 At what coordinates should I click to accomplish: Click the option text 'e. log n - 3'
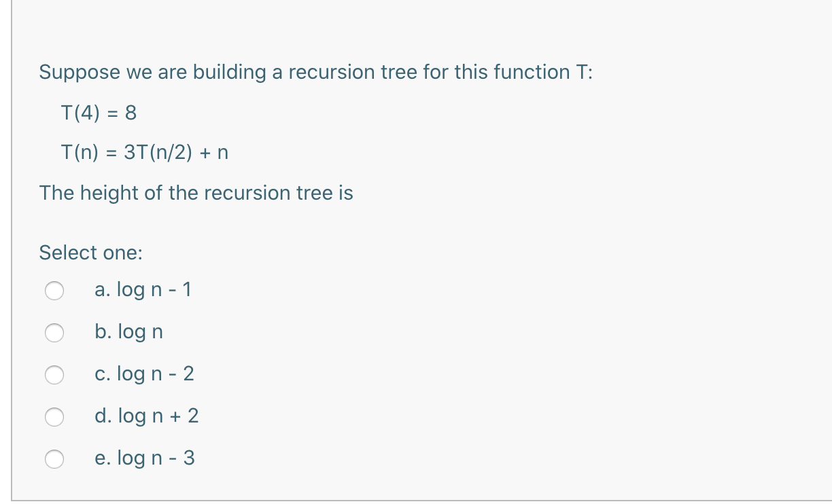tap(144, 458)
